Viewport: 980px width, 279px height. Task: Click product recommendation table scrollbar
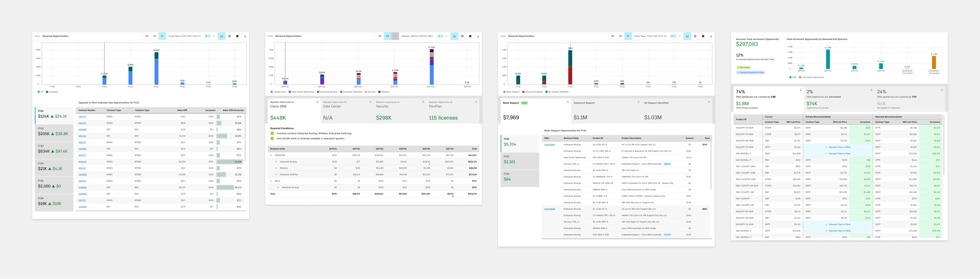[944, 145]
